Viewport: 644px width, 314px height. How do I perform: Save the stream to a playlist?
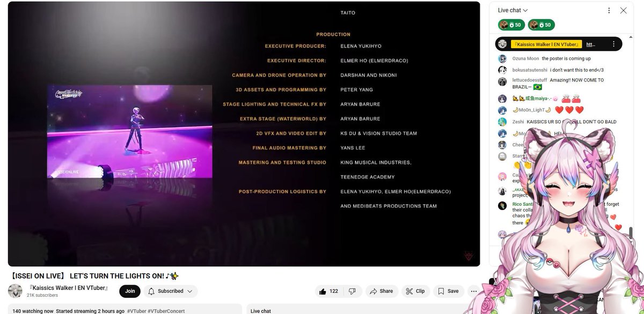(x=448, y=291)
